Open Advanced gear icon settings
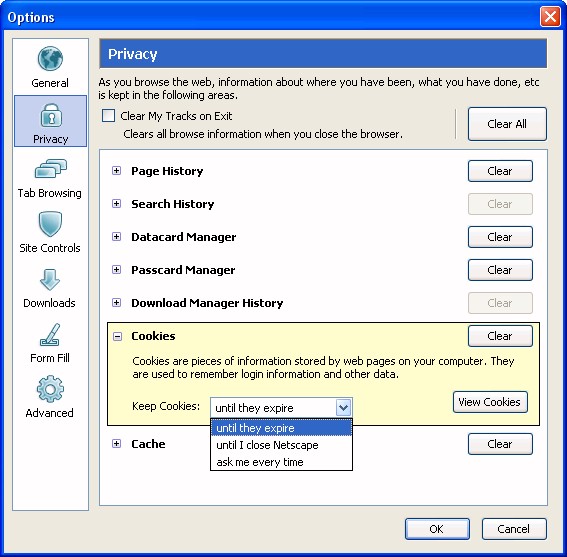The width and height of the screenshot is (567, 557). [x=50, y=389]
